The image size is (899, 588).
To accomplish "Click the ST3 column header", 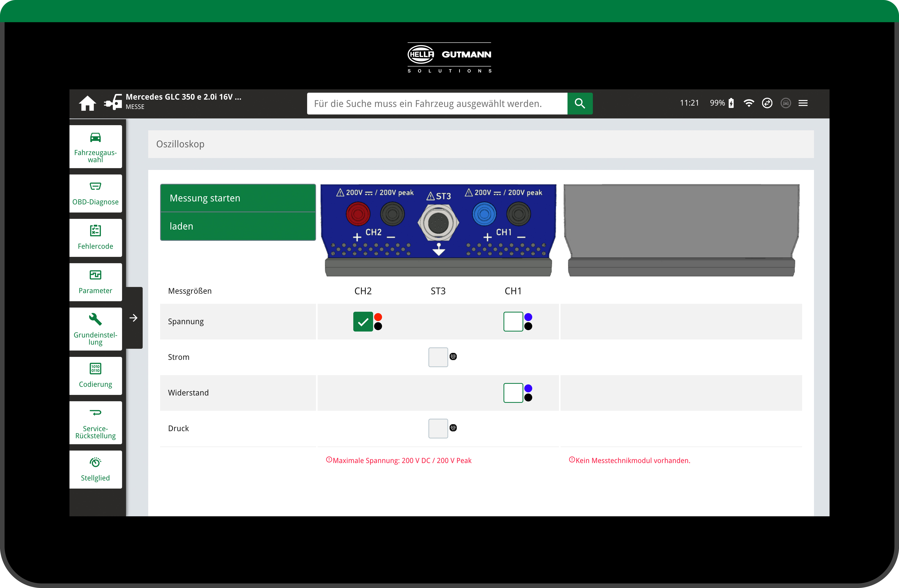I will pos(438,291).
